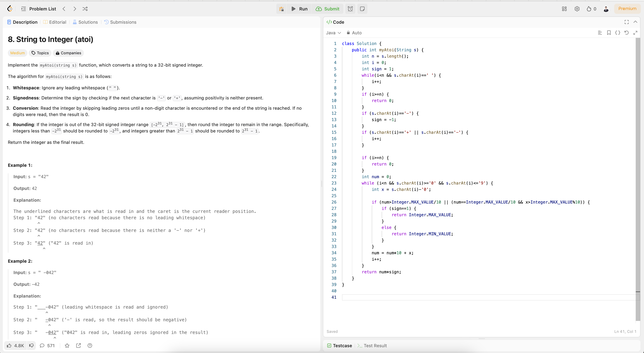This screenshot has width=644, height=353.
Task: Click the debugger bug icon
Action: click(x=282, y=9)
